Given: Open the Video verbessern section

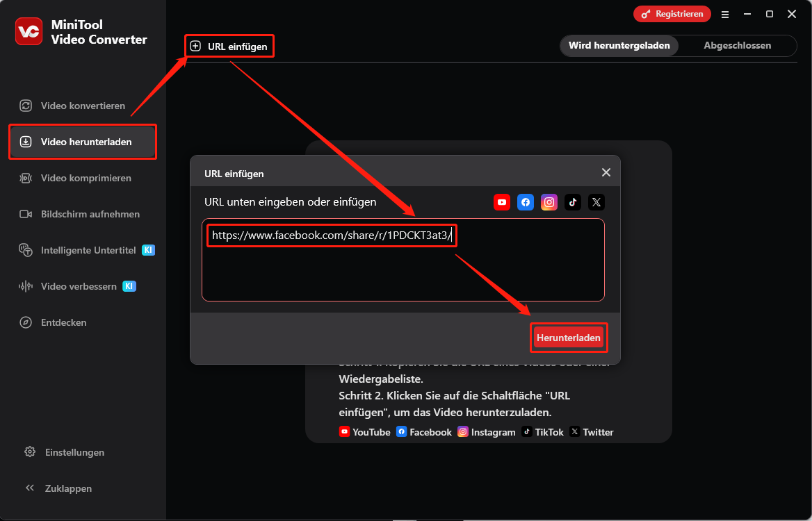Looking at the screenshot, I should [x=82, y=286].
